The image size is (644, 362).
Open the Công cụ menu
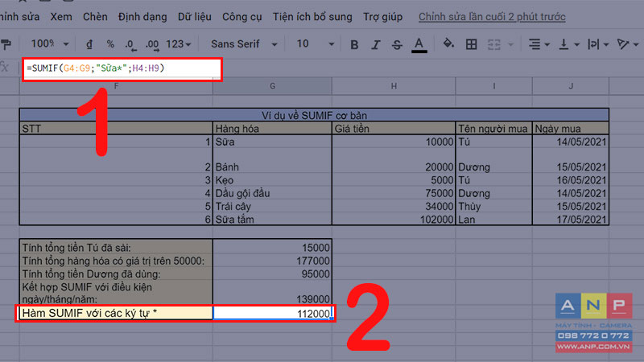242,17
